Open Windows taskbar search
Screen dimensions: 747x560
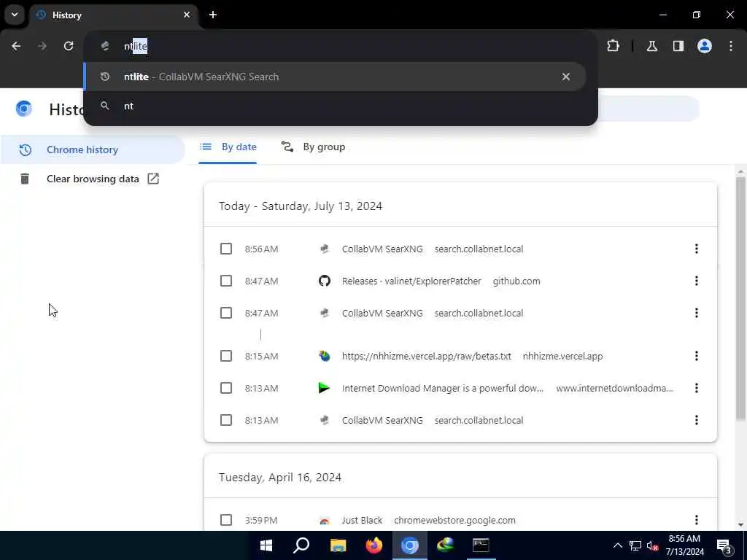[301, 545]
